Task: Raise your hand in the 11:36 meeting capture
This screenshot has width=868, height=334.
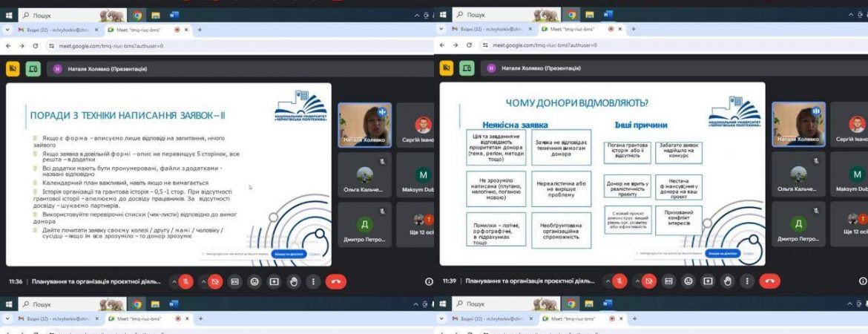Action: tap(294, 281)
